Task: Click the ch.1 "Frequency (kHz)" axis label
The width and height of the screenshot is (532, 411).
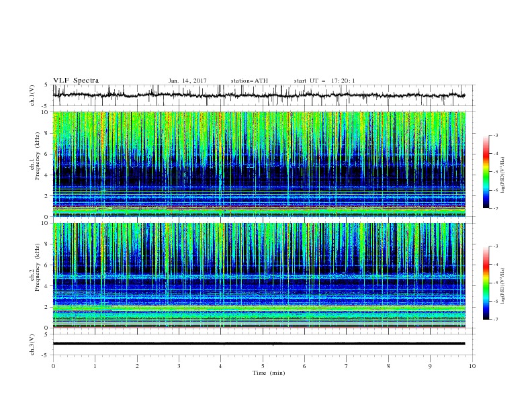Action: (x=38, y=156)
